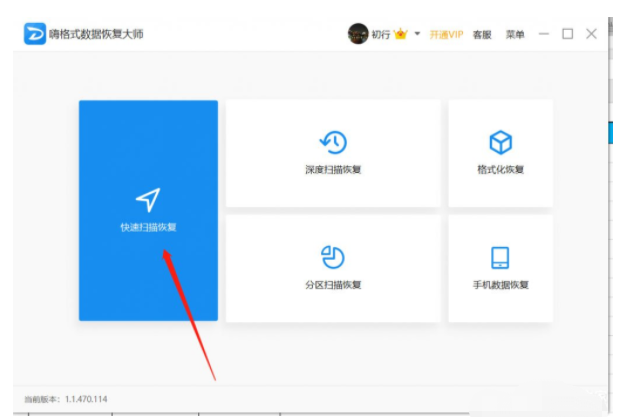Click the username 初行
This screenshot has height=417, width=620.
(x=381, y=34)
